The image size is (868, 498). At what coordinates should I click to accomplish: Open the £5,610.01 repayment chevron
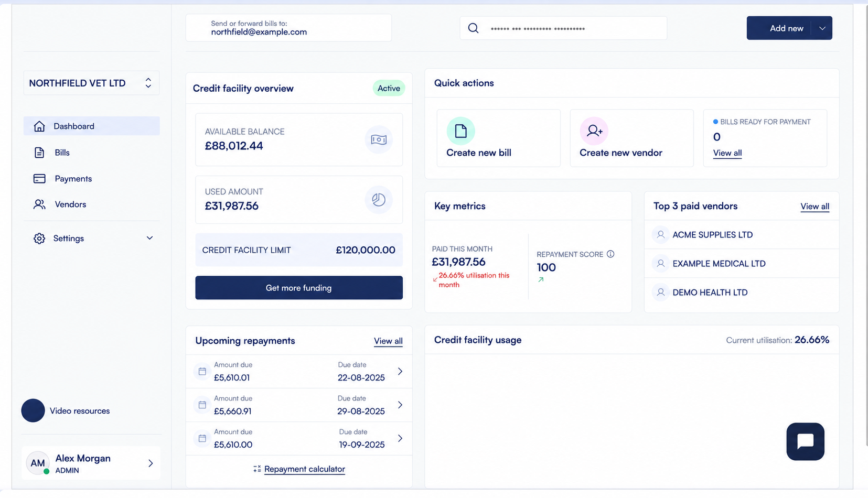click(x=400, y=372)
